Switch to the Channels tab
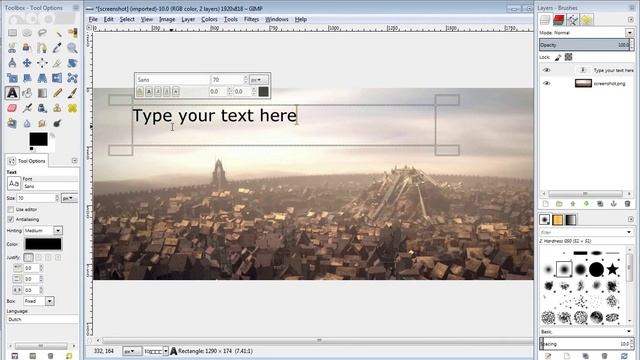This screenshot has height=360, width=640. [x=559, y=20]
